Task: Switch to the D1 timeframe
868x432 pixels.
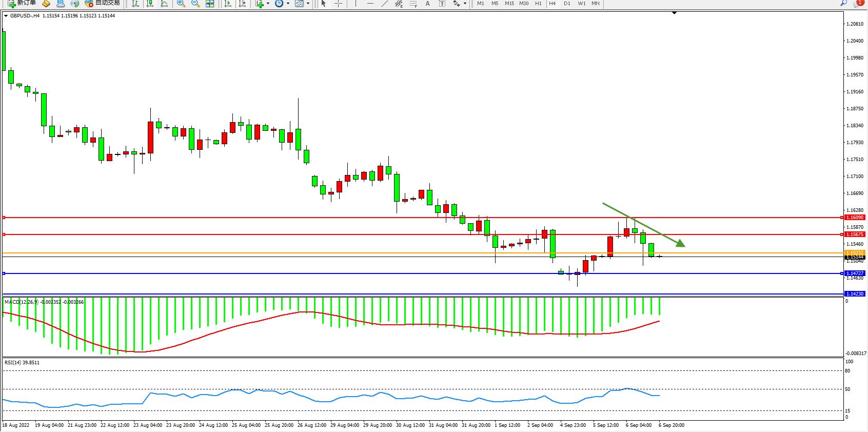Action: 567,4
